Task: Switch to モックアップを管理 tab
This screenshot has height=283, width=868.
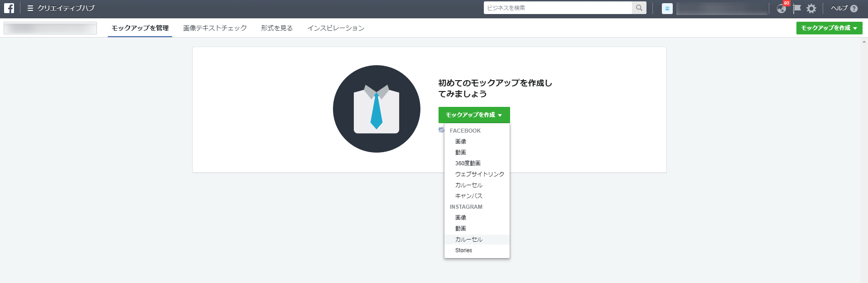Action: click(x=140, y=28)
